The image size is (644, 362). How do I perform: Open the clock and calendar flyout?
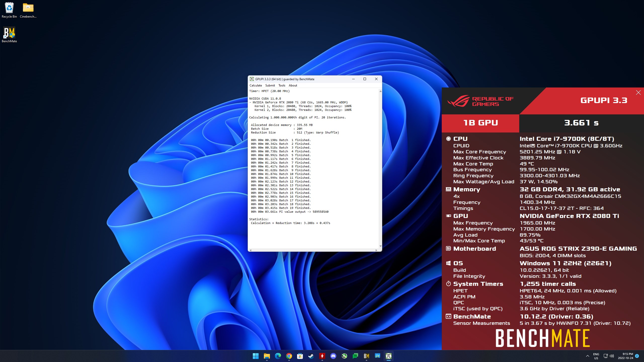coord(625,356)
